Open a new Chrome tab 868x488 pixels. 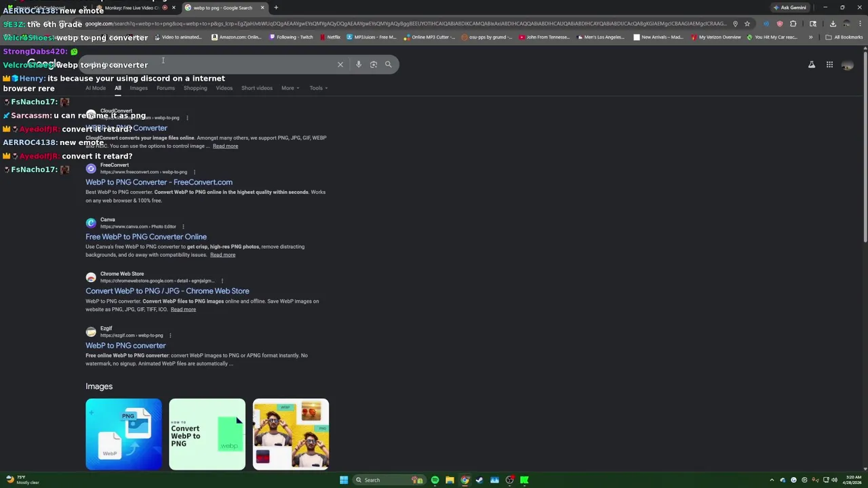pyautogui.click(x=276, y=7)
